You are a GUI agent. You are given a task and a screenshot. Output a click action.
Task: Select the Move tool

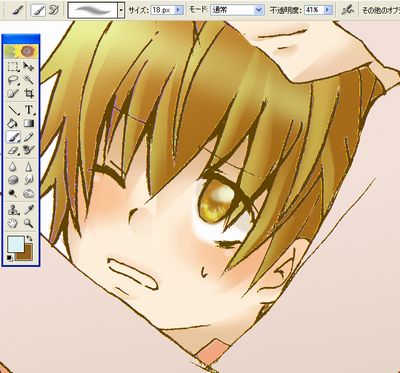pos(29,67)
